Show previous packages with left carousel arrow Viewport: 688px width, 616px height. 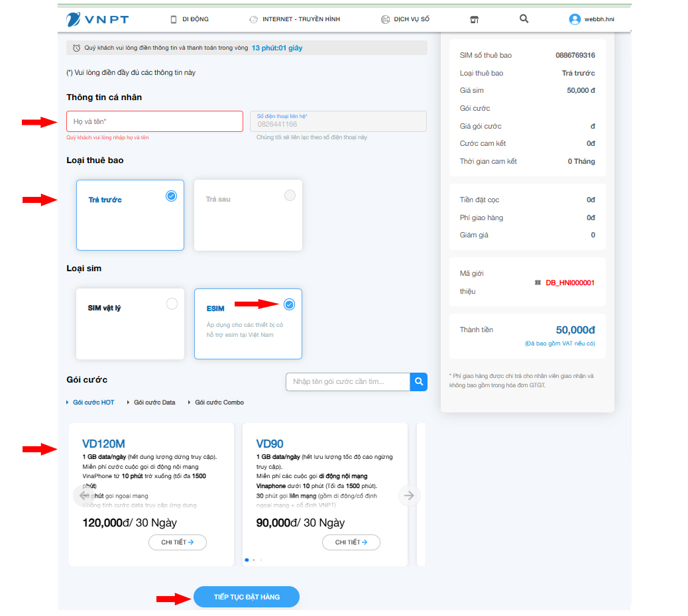[84, 495]
